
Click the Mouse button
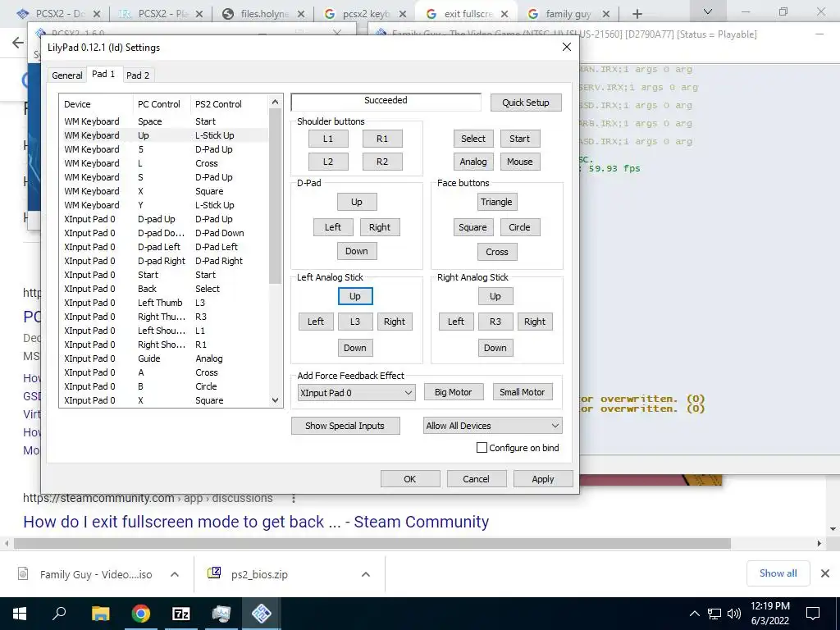click(519, 162)
